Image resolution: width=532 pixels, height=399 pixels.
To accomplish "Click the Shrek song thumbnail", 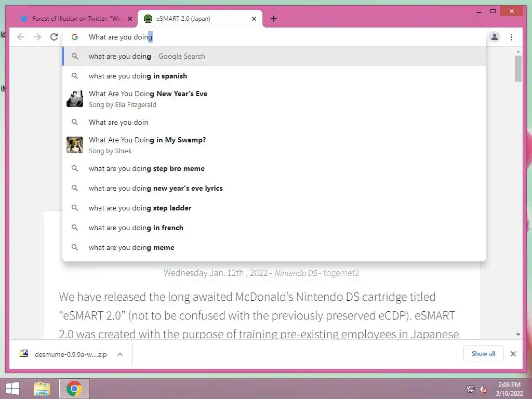I will tap(75, 145).
